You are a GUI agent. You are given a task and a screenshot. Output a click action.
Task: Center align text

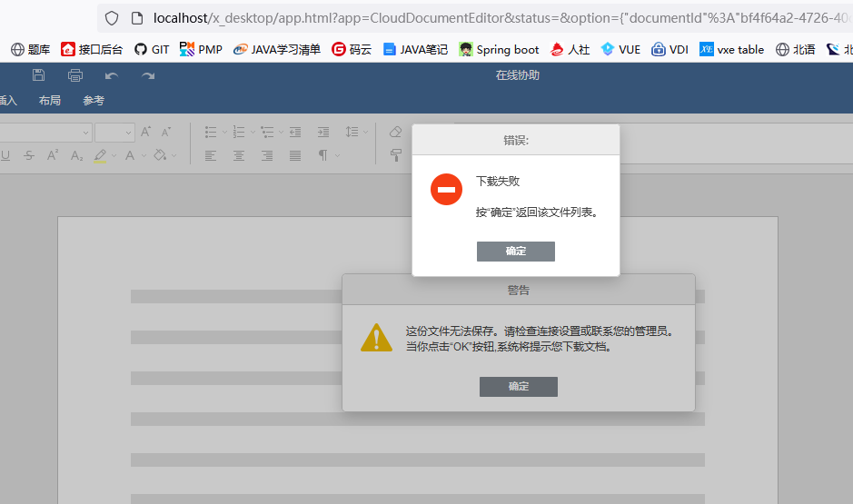[x=239, y=156]
